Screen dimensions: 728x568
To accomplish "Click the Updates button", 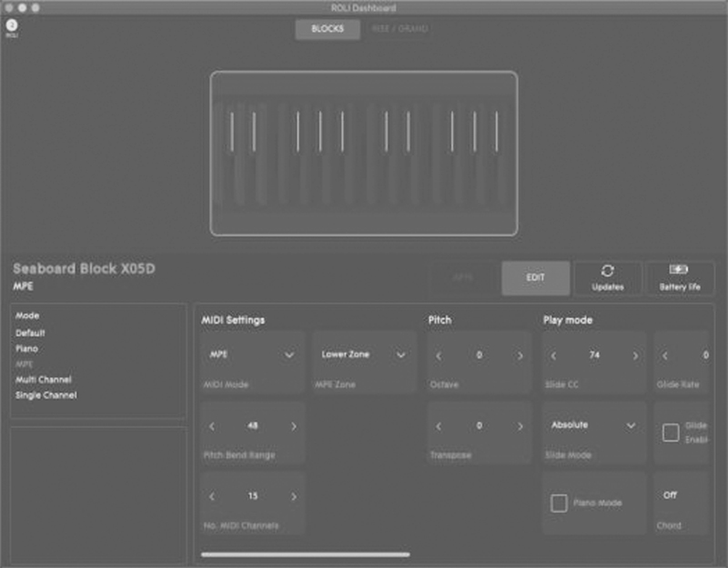I will 607,278.
